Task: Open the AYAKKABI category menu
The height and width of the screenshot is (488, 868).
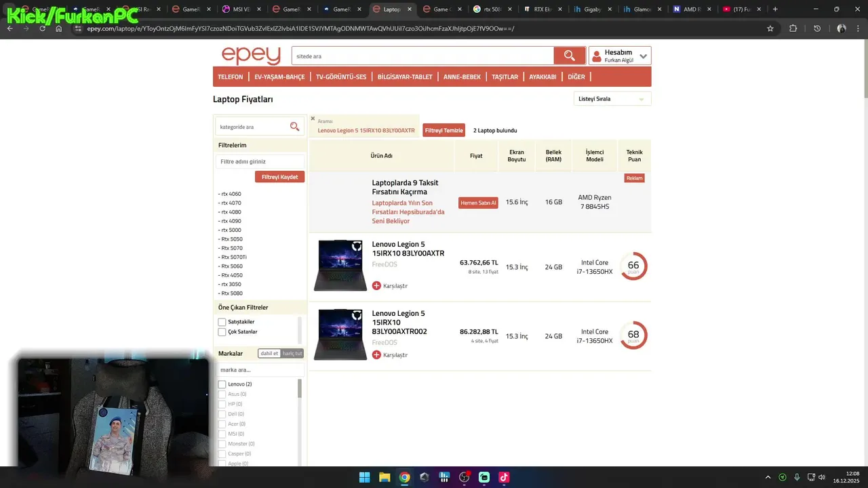Action: pyautogui.click(x=542, y=77)
